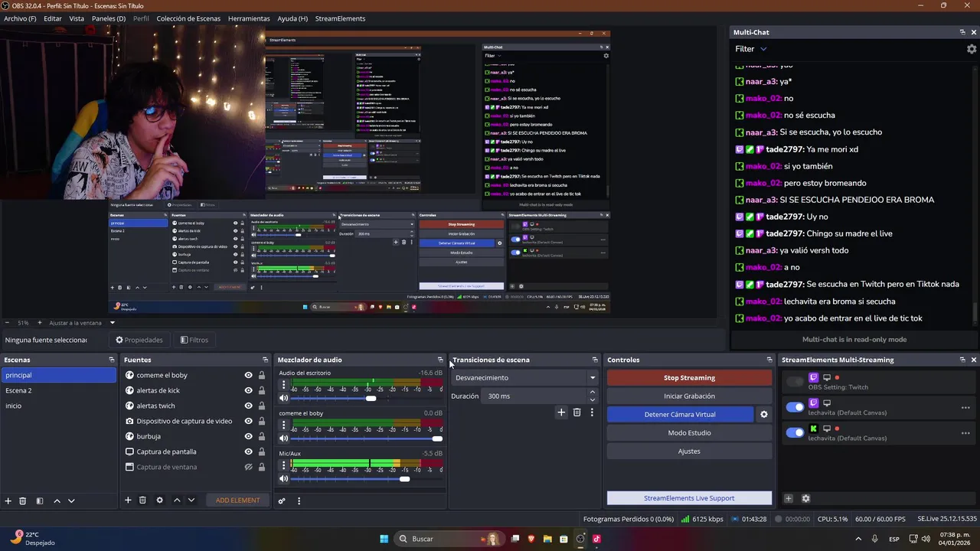Open StreamElements Multi-Streaming settings gear
The height and width of the screenshot is (551, 980).
point(805,499)
